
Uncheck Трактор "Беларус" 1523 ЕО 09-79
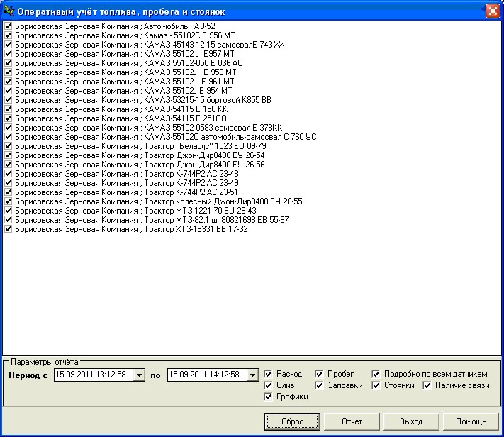pyautogui.click(x=8, y=146)
